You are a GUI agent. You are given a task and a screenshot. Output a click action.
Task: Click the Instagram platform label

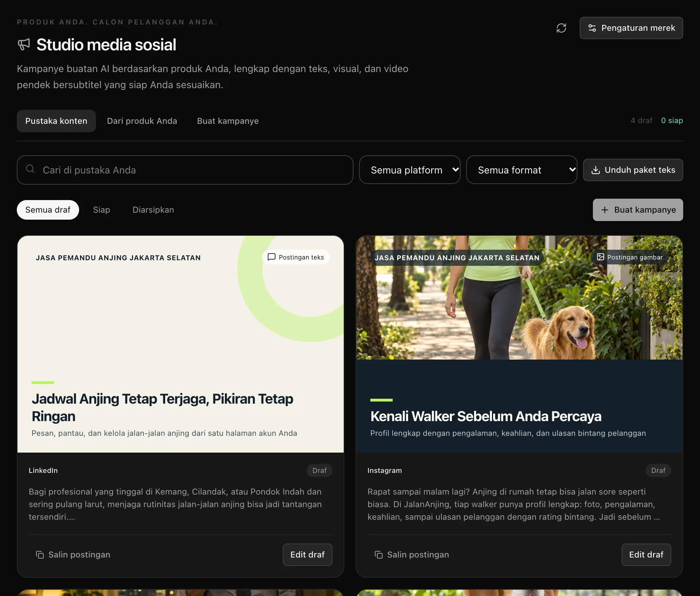click(385, 470)
